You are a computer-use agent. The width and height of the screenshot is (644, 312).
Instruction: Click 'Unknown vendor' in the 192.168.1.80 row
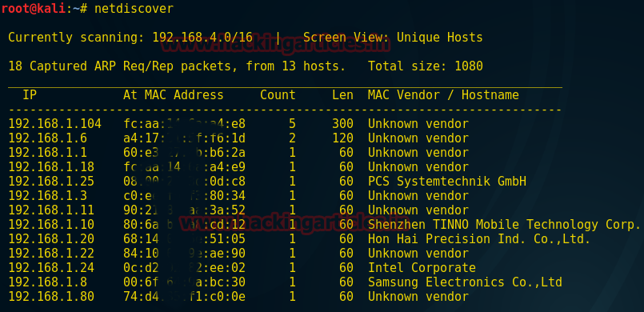click(x=418, y=296)
